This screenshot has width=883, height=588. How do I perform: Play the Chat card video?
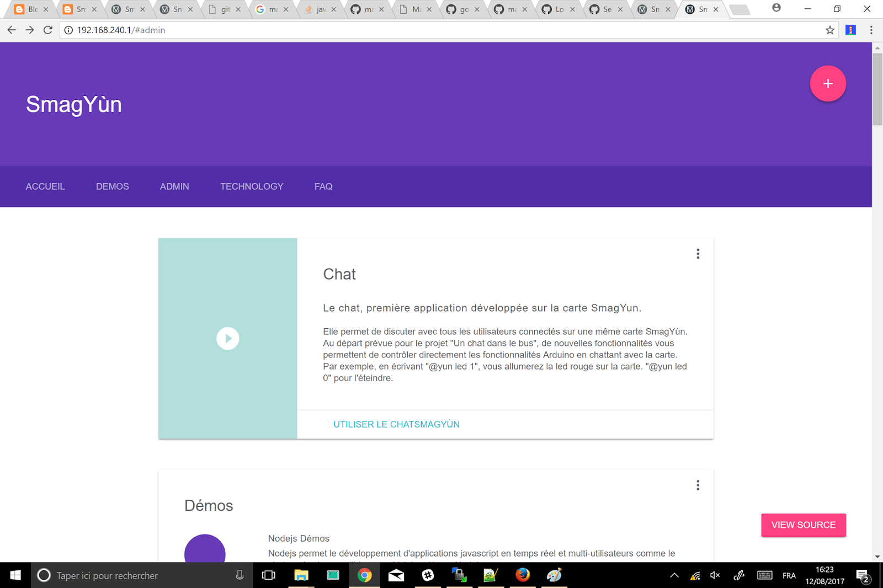(x=228, y=339)
